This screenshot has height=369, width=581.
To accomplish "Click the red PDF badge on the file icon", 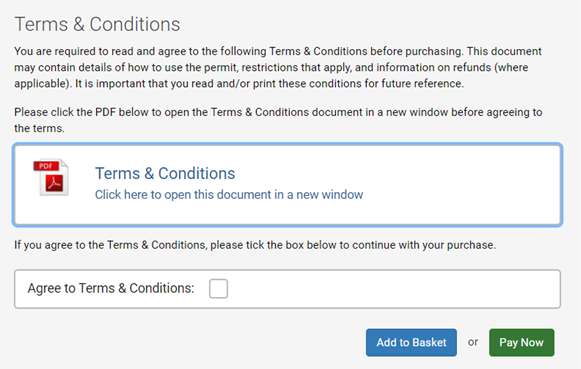I will click(46, 166).
